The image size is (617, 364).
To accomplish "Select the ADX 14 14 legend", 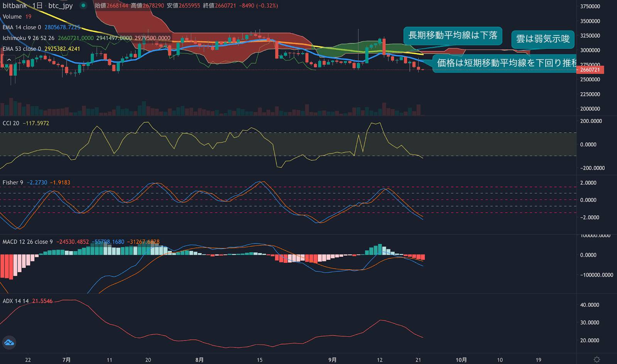I will (x=15, y=300).
